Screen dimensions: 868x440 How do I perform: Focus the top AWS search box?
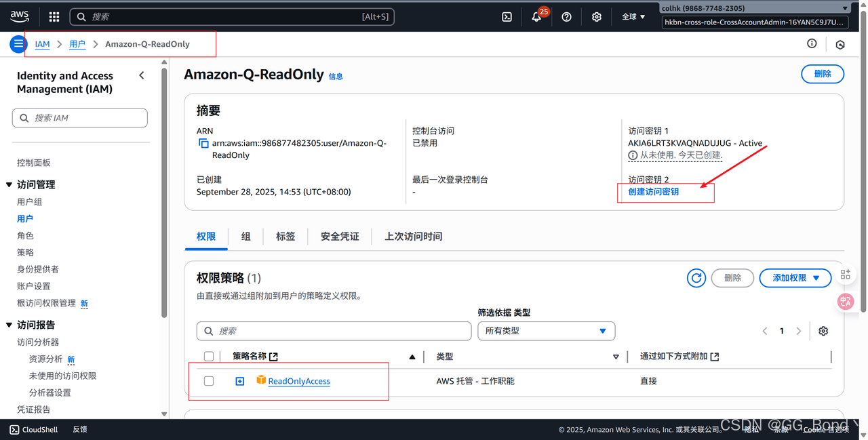[x=232, y=17]
